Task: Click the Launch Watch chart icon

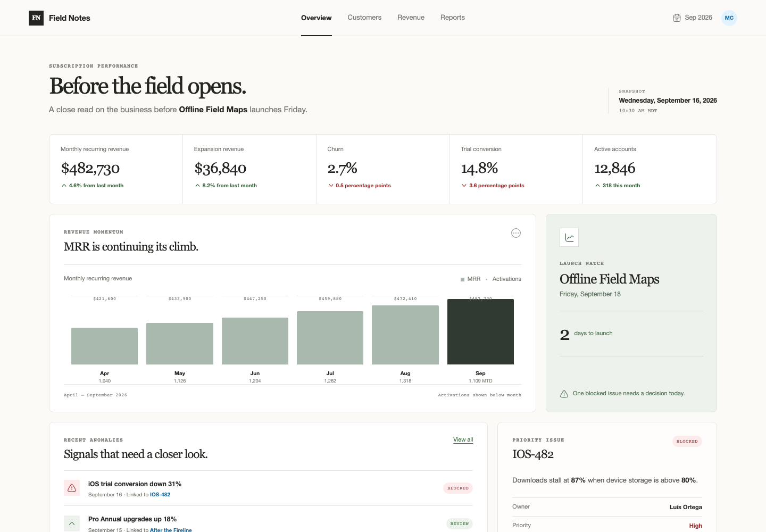Action: tap(569, 237)
